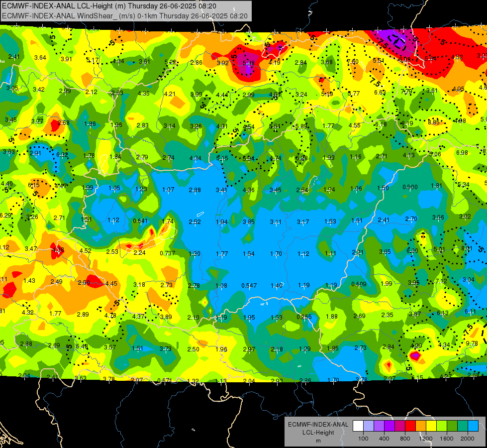Click the orange legend color swatch
Screen dimensions: 487x448
[x=421, y=426]
